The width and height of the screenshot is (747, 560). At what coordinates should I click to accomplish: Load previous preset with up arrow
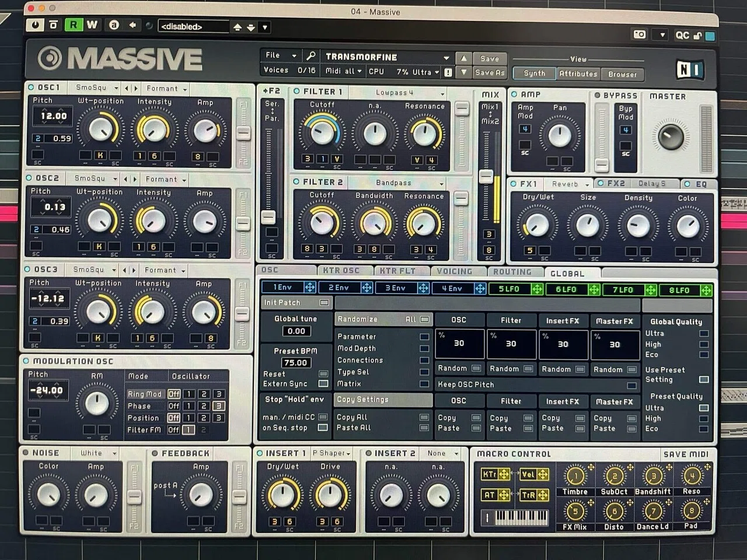pos(463,58)
